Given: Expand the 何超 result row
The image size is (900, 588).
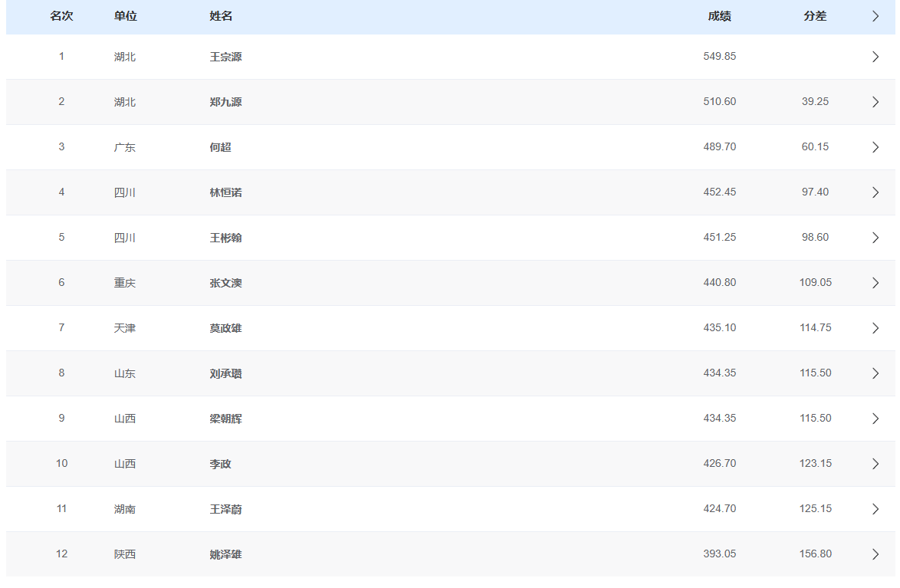Looking at the screenshot, I should (875, 146).
